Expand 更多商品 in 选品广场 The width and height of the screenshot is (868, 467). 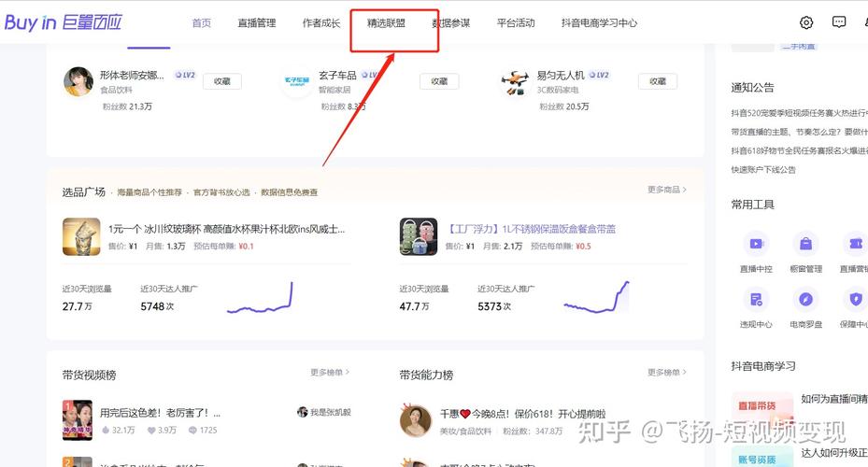pos(667,190)
